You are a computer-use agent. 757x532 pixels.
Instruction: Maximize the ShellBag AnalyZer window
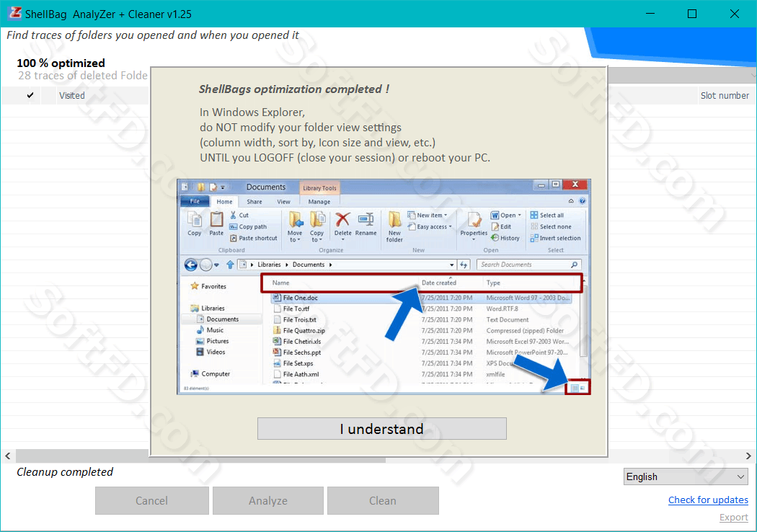692,14
